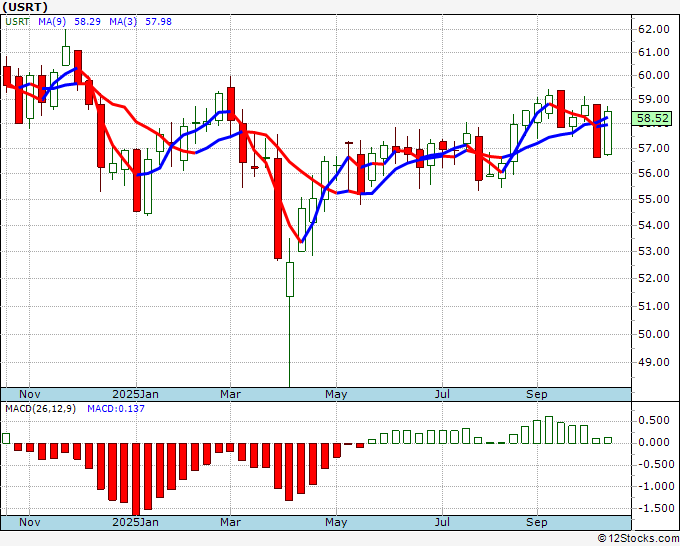Click the tallest green MACD bar after Sep
The width and height of the screenshot is (680, 546).
click(x=549, y=430)
